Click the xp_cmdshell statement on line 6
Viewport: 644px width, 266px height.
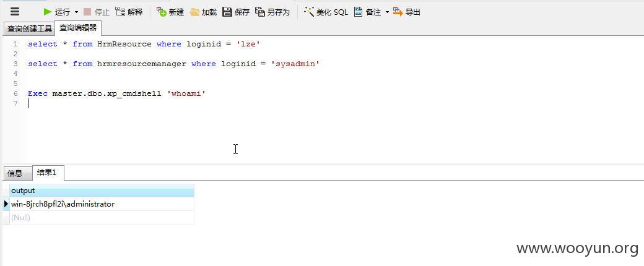pos(116,93)
